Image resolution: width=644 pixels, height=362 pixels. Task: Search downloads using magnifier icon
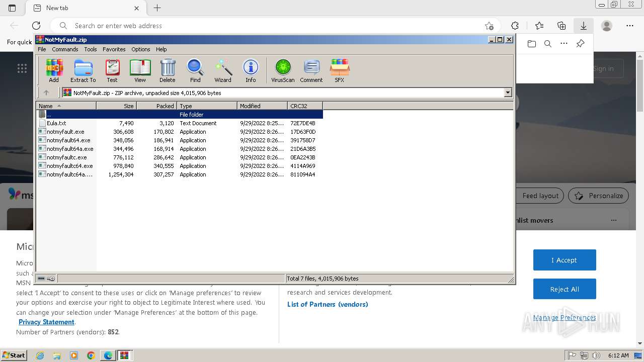coord(548,44)
